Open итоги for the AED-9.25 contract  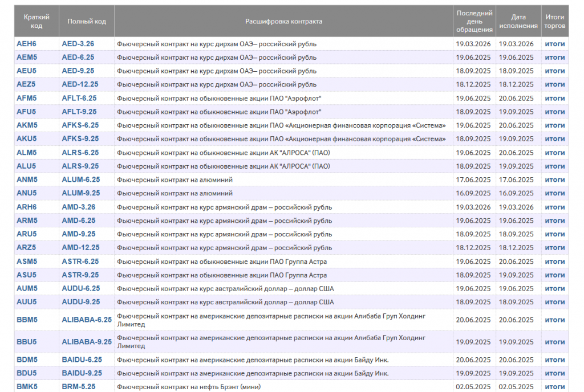point(554,71)
